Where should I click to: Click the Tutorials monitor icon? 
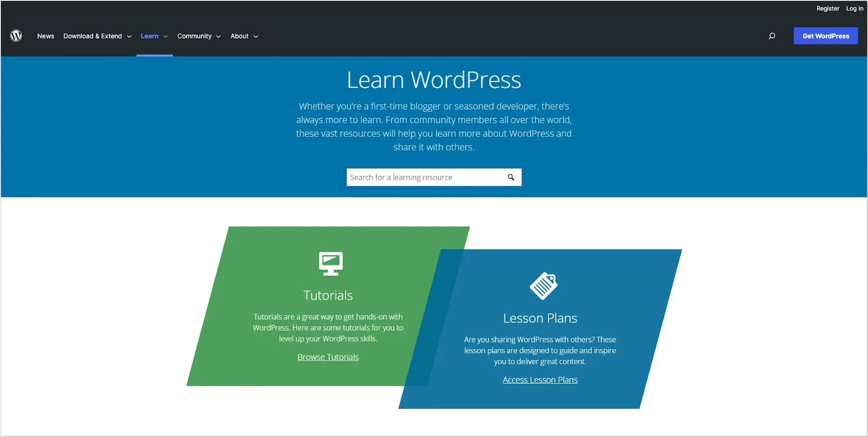coord(330,264)
